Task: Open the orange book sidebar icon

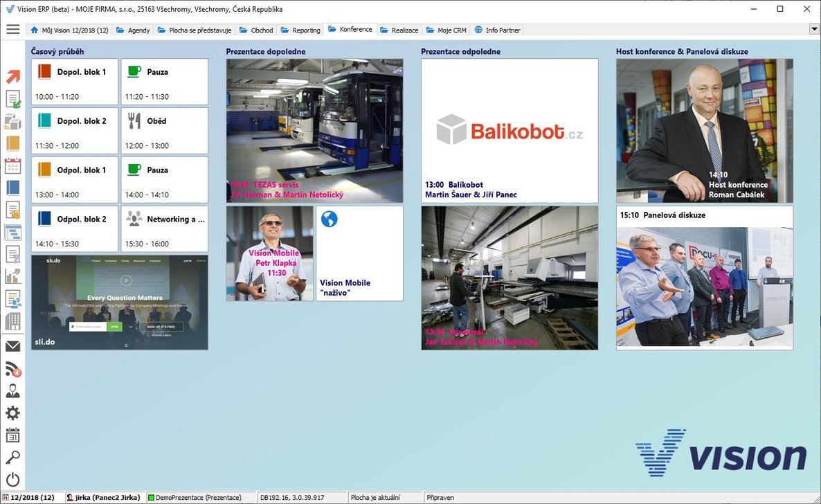Action: click(x=12, y=143)
